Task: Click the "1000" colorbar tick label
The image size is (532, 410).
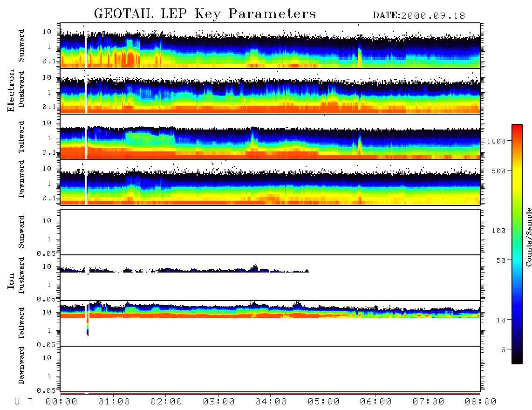Action: coord(496,141)
